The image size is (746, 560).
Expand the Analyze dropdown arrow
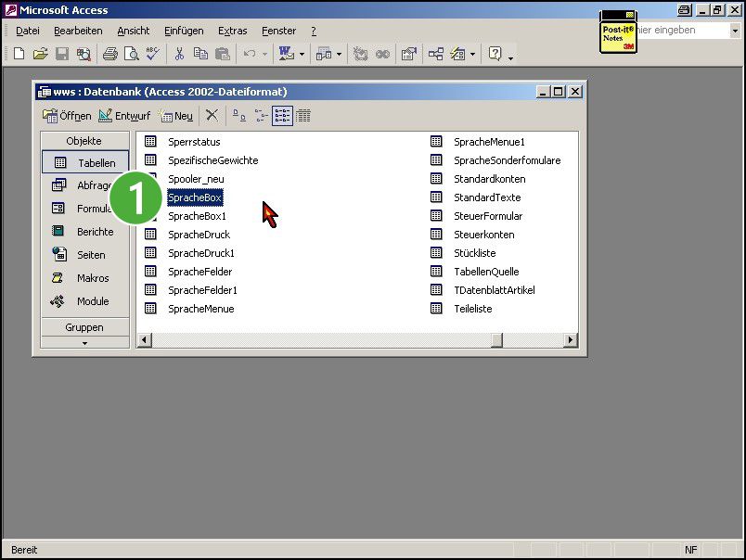click(339, 54)
